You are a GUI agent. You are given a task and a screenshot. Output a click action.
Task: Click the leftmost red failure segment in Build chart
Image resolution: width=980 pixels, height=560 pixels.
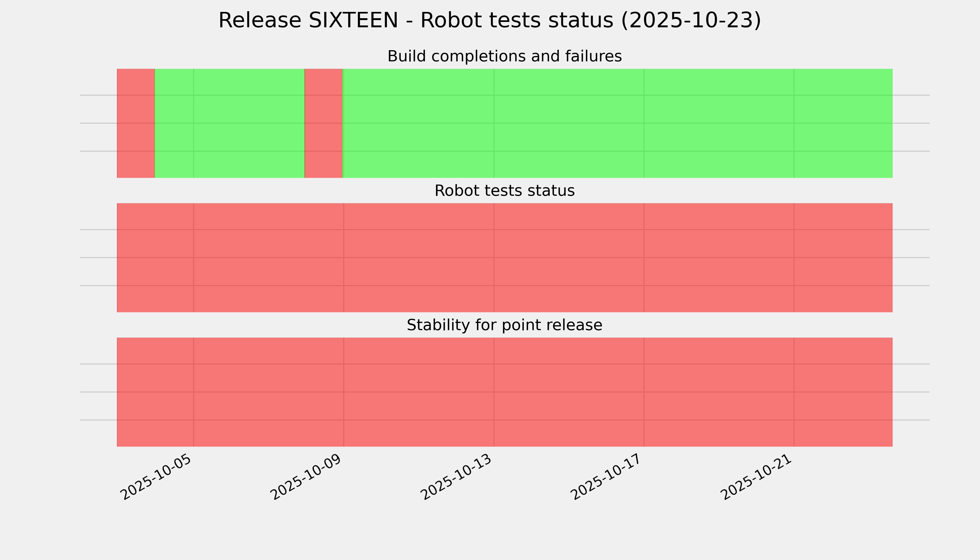point(136,123)
